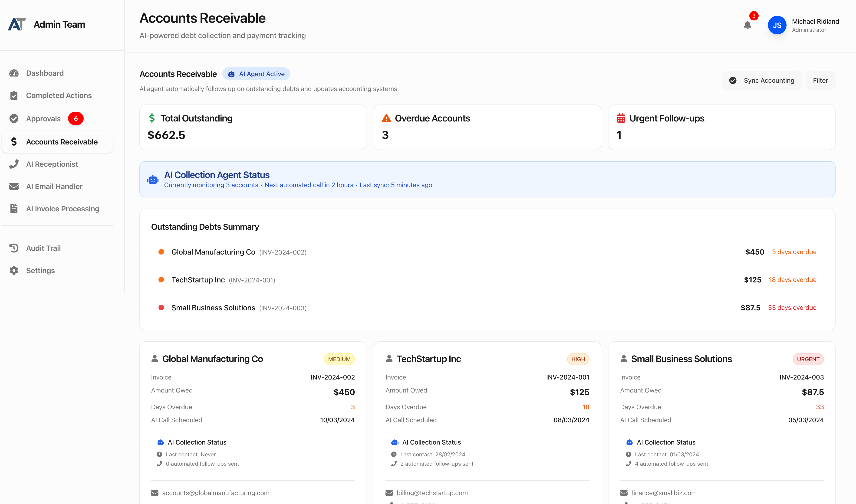Viewport: 856px width, 504px height.
Task: Click the red status dot beside Small Business Solutions
Action: coord(161,308)
